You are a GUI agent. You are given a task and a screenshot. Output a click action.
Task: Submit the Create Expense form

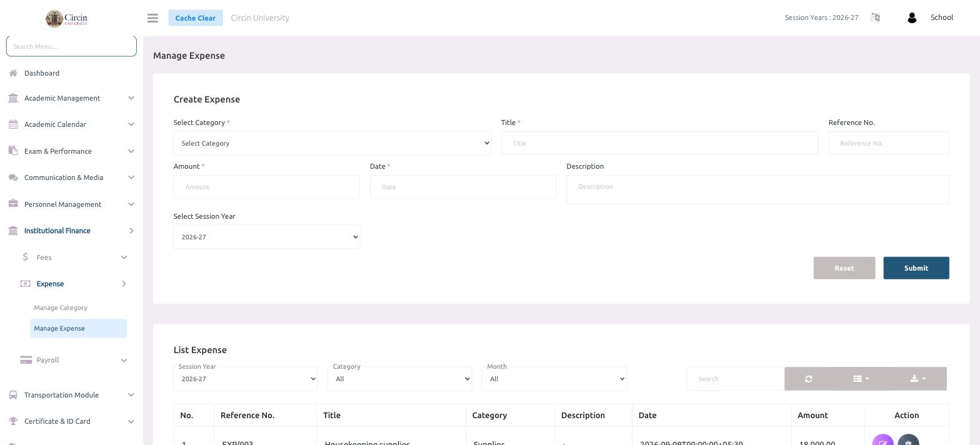tap(916, 268)
